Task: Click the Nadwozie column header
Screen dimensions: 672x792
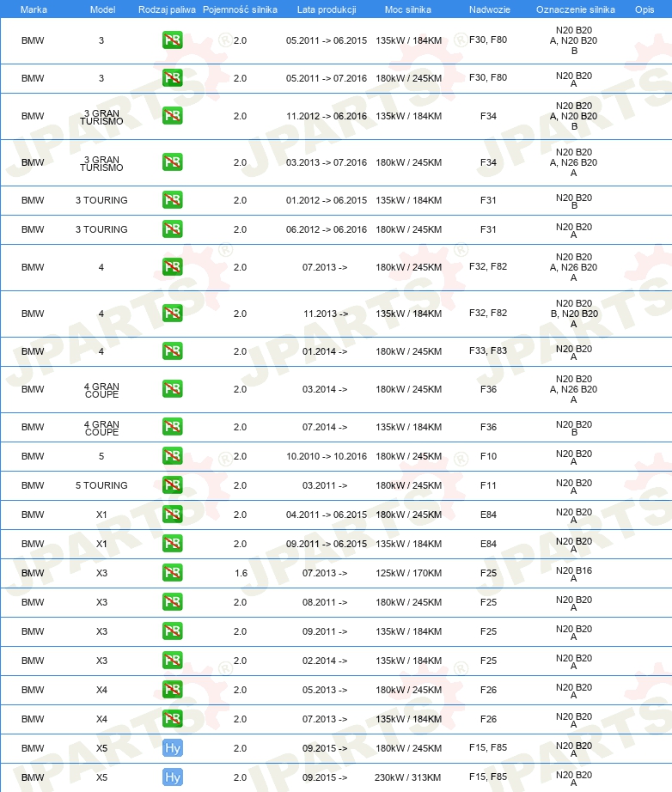Action: click(x=490, y=9)
